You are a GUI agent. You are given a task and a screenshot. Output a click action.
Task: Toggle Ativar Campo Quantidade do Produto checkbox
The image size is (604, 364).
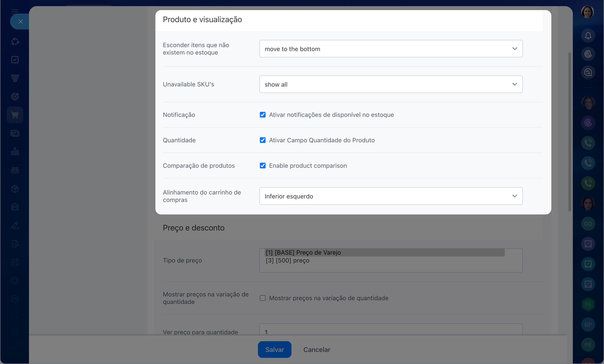tap(262, 140)
